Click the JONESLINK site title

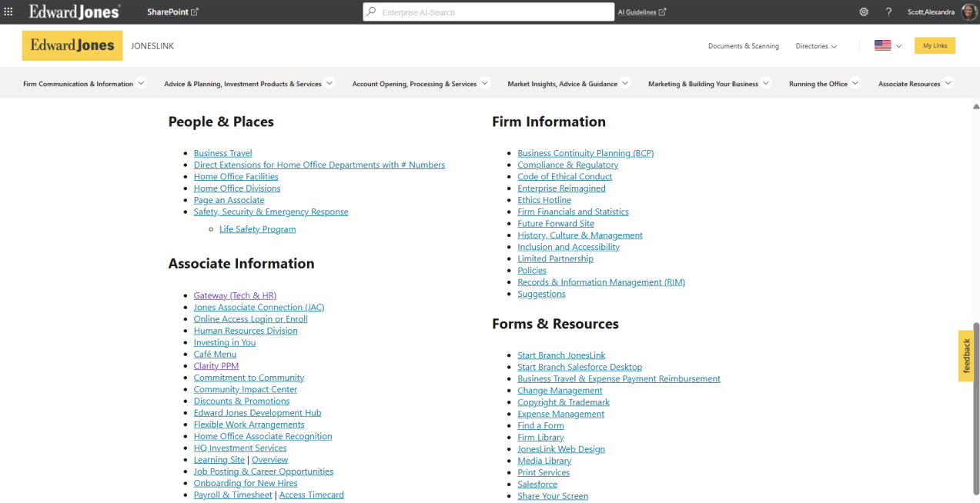[152, 46]
